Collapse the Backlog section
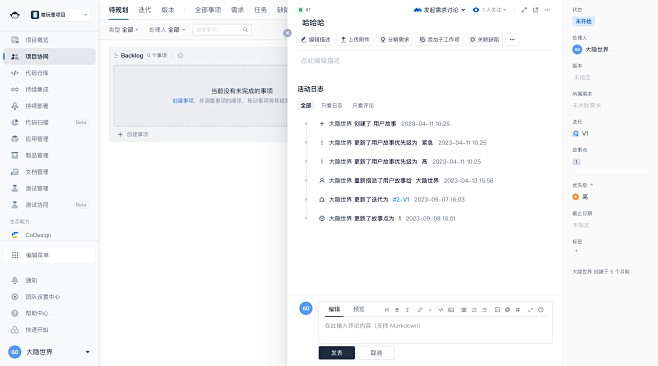Viewport: 658px width, 366px height. pos(116,55)
